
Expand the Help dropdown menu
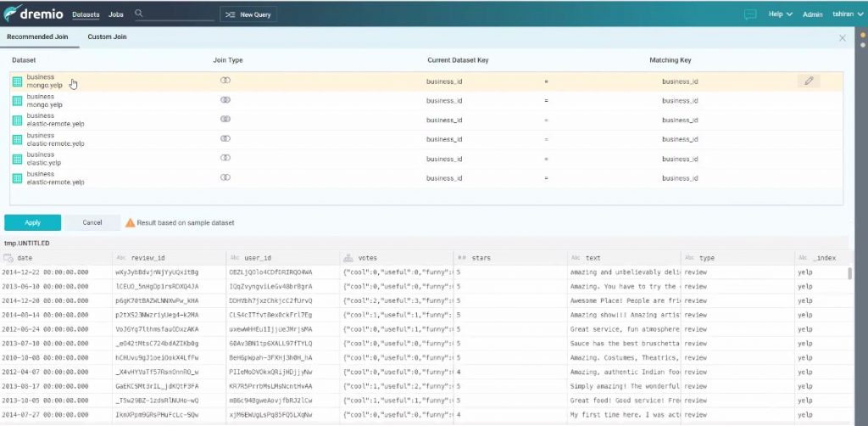click(780, 14)
